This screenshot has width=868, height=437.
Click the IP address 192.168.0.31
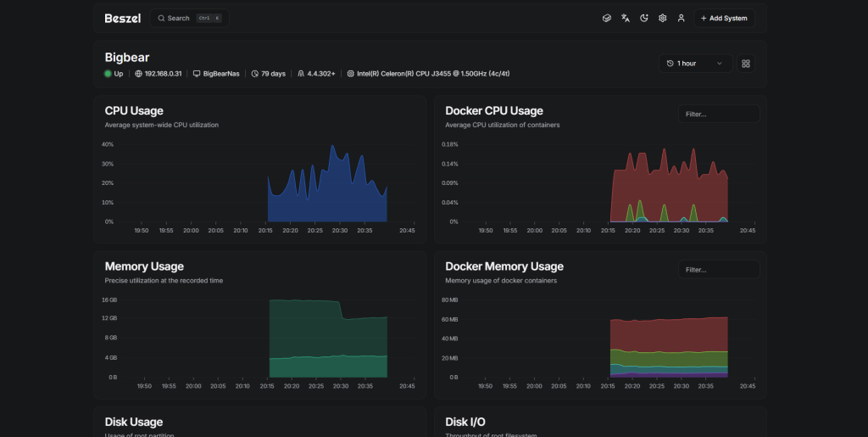163,74
